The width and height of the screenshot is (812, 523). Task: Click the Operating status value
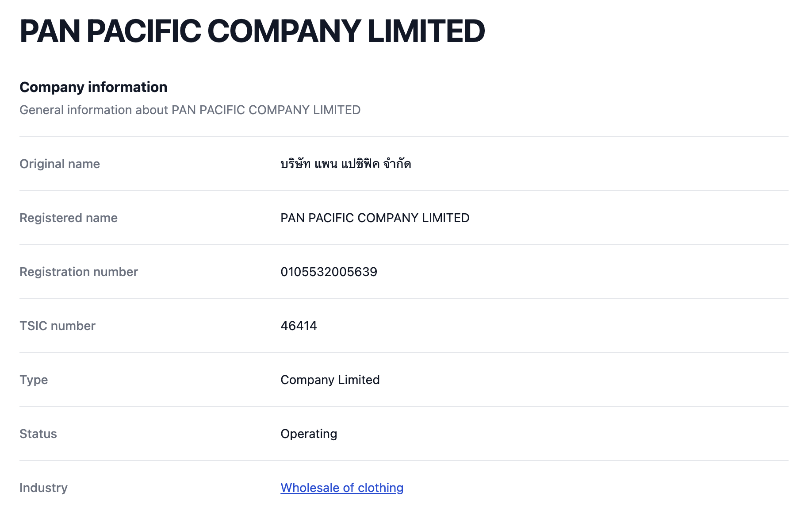309,434
